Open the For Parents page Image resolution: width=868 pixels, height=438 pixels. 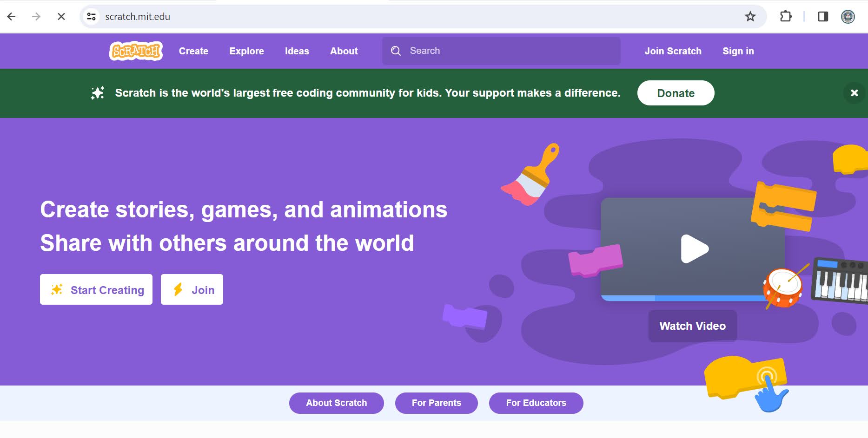[x=436, y=403]
